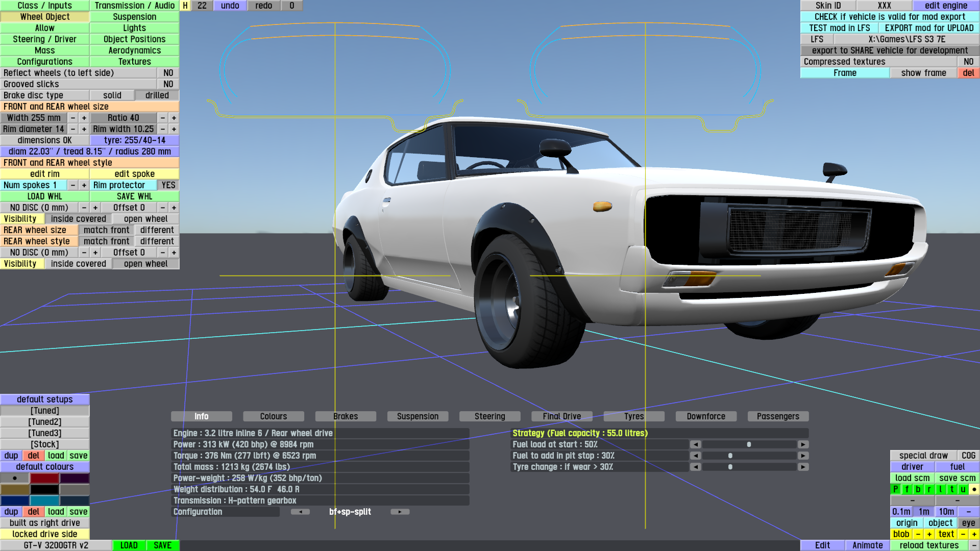Previous Configuration with left arrow
Screen dimensions: 980x551
point(300,512)
